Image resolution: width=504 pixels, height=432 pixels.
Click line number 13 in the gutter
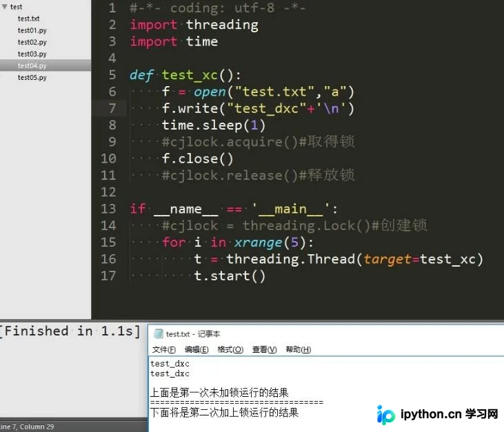[x=108, y=209]
